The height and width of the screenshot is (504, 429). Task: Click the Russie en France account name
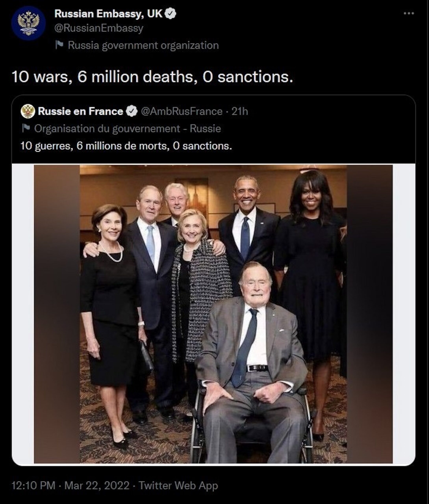point(81,111)
